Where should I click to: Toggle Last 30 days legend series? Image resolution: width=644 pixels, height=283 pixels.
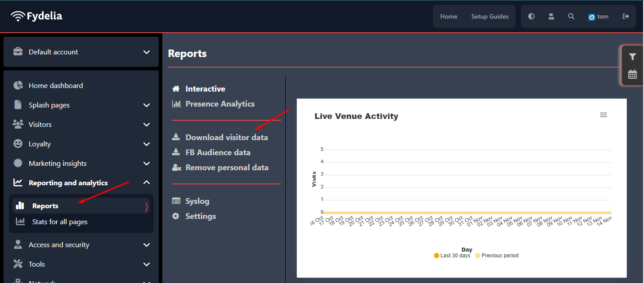[452, 256]
